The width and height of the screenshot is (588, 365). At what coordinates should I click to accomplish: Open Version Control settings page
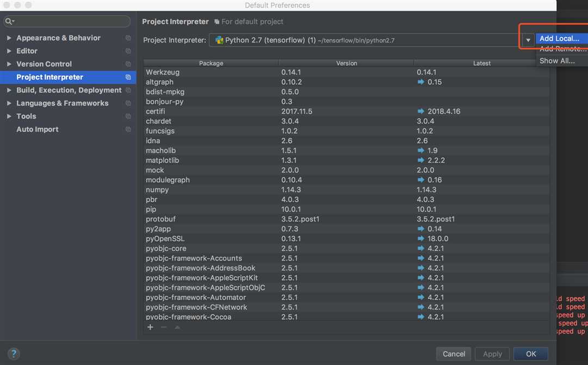[x=44, y=64]
